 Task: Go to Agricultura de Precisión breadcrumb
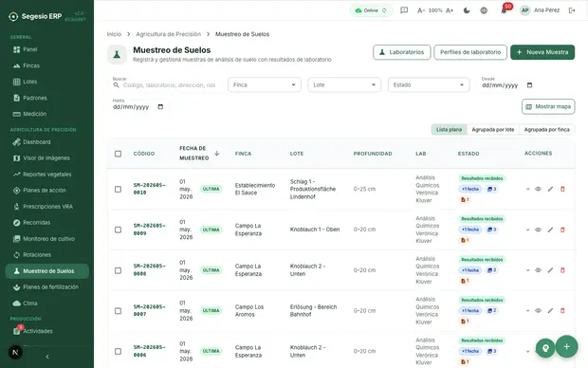[169, 34]
